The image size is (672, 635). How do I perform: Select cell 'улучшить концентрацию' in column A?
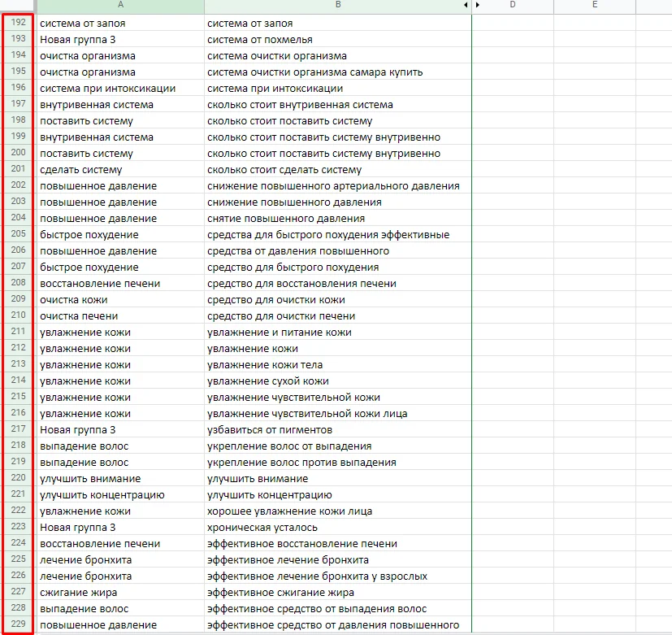(121, 495)
